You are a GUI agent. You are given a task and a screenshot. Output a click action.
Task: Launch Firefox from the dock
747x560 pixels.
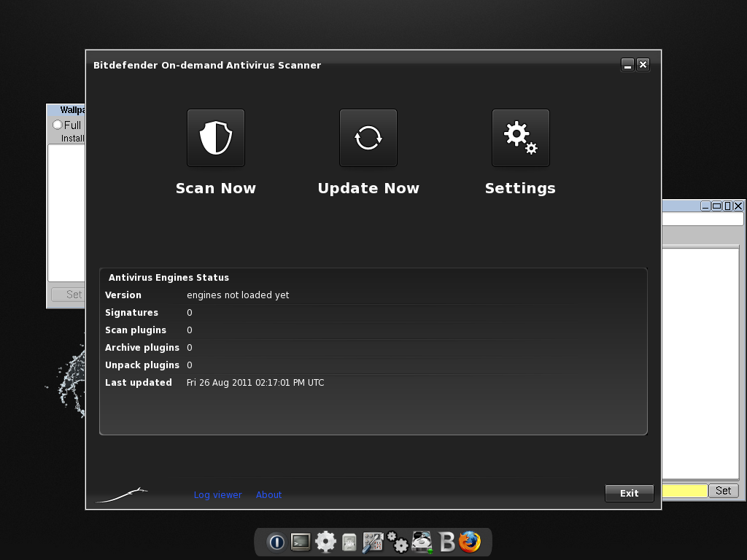[x=470, y=542]
